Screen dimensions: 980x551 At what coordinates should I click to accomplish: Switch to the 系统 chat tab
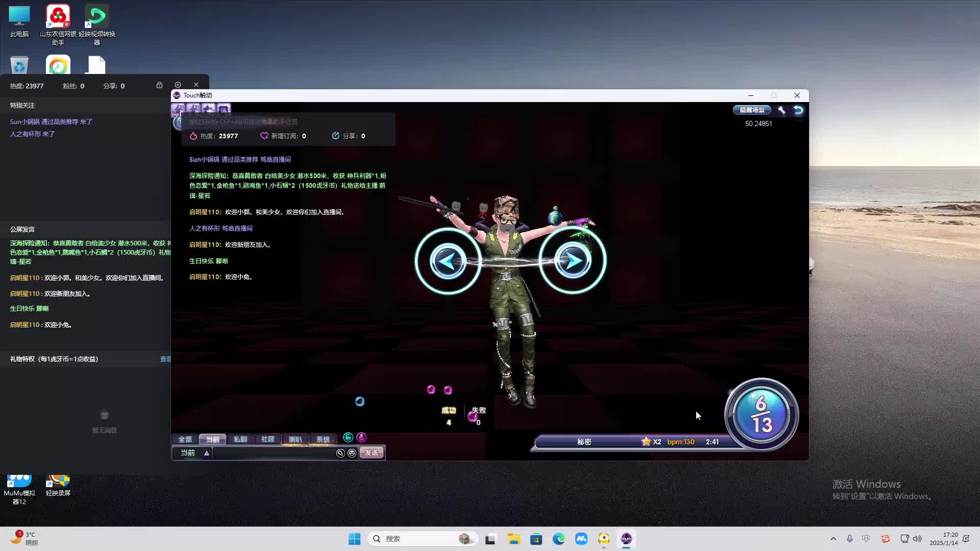(323, 439)
